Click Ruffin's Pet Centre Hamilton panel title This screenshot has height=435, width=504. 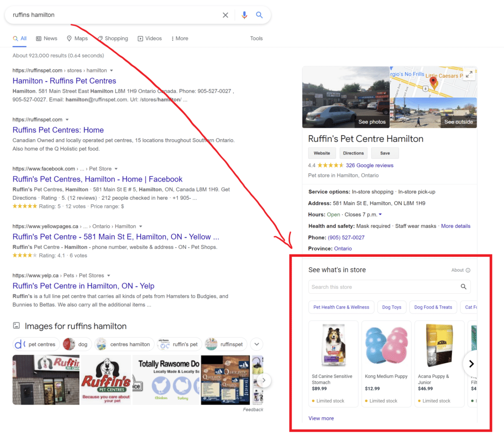pyautogui.click(x=366, y=139)
